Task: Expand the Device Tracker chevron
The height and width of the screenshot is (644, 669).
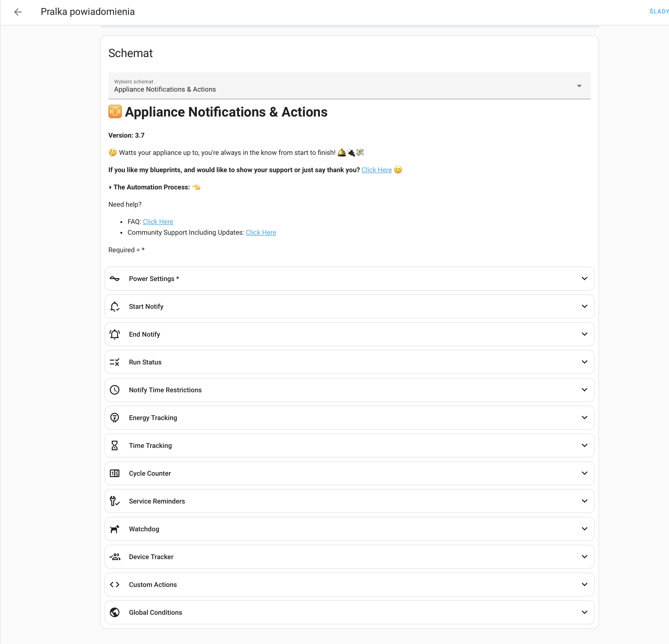Action: coord(584,557)
